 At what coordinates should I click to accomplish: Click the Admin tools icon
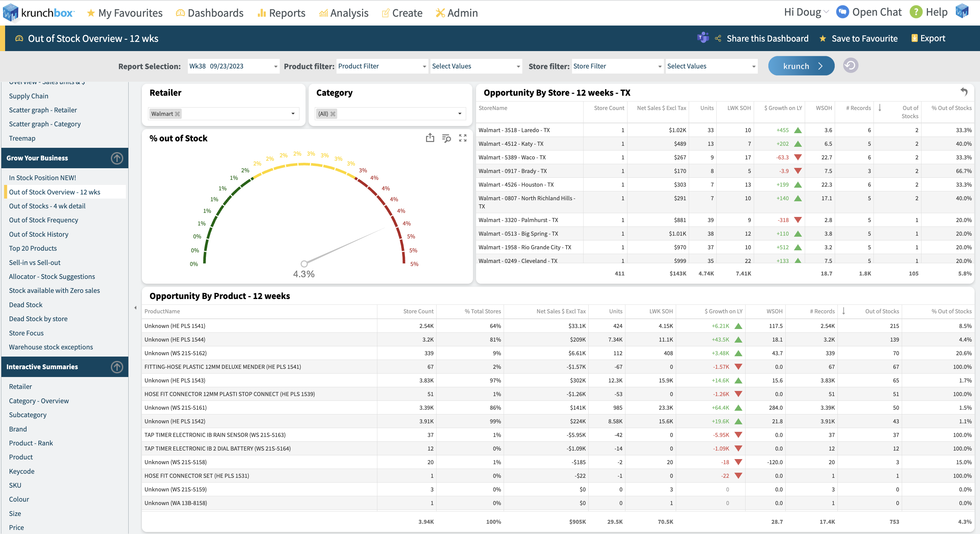[x=440, y=13]
